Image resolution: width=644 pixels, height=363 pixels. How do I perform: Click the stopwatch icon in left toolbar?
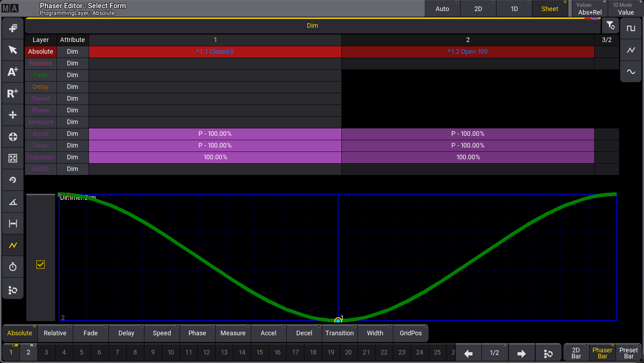click(13, 267)
